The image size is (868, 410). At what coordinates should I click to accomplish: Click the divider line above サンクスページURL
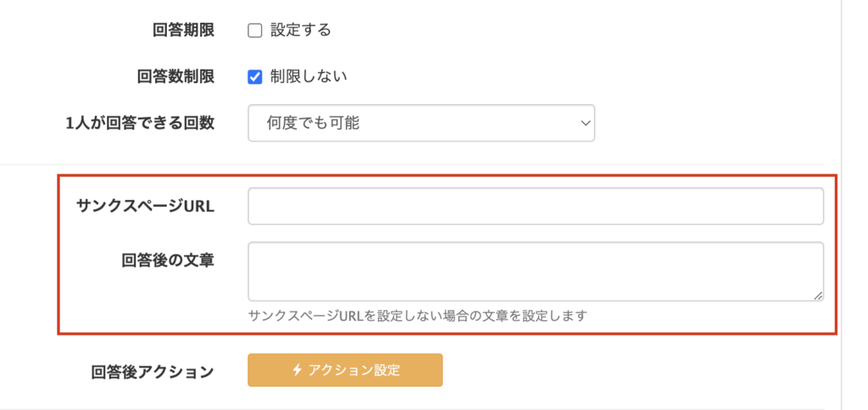412,164
